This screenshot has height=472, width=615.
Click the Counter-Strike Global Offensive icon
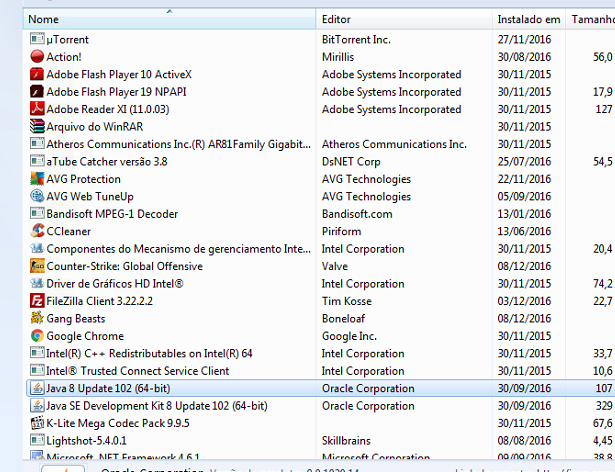coord(37,266)
